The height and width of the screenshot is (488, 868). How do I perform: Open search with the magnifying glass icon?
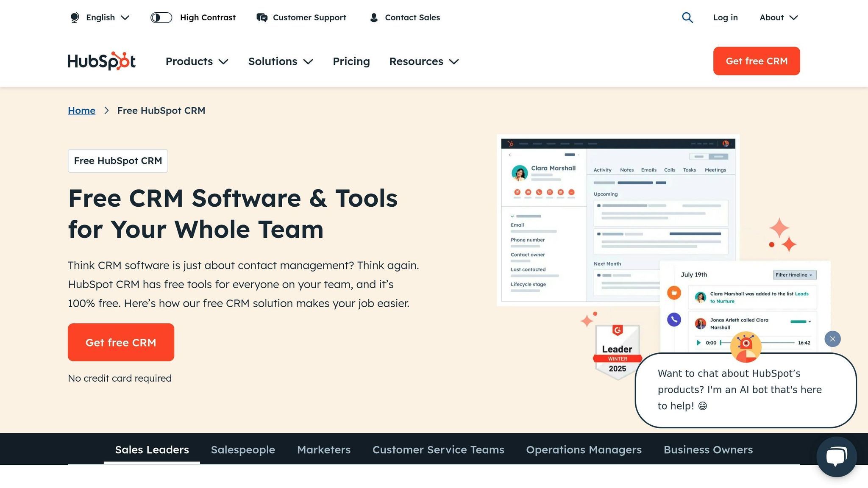(687, 17)
